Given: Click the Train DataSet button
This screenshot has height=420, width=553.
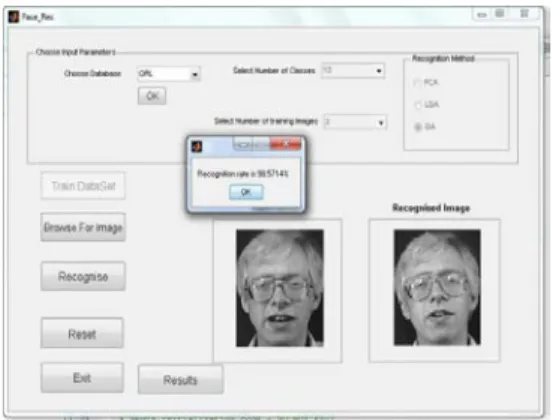Looking at the screenshot, I should click(83, 186).
